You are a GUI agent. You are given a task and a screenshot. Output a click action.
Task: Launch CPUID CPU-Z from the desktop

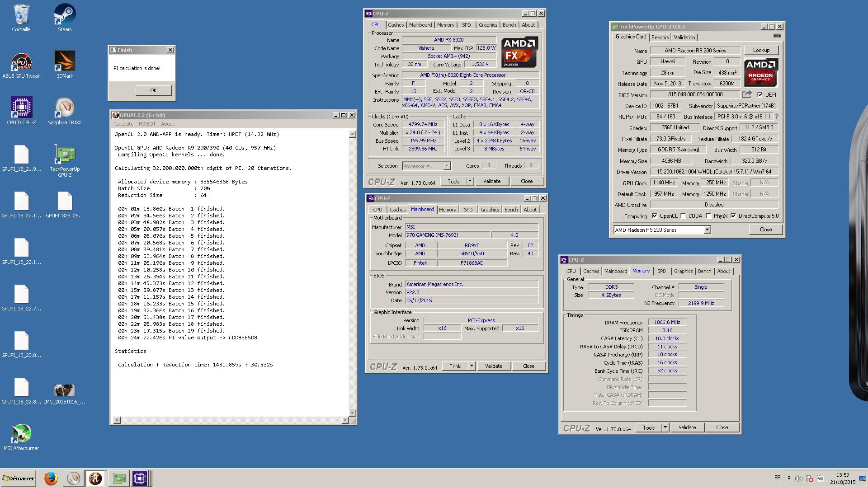pyautogui.click(x=21, y=111)
